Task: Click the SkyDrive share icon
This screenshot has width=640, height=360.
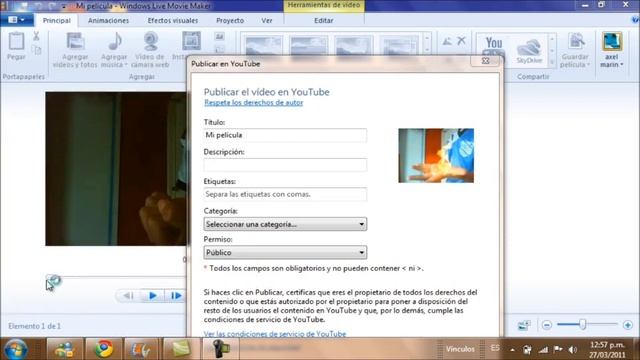Action: (x=529, y=51)
